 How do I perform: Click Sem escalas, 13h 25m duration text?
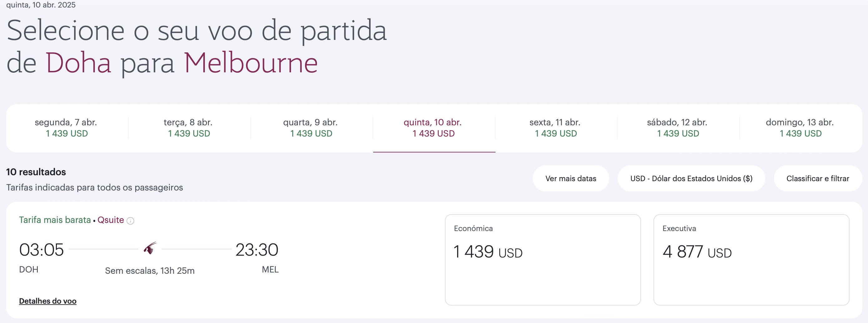tap(150, 271)
